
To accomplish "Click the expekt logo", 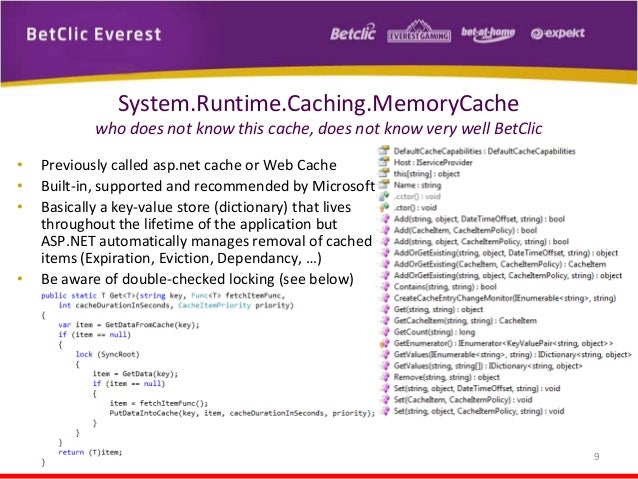I will (557, 33).
